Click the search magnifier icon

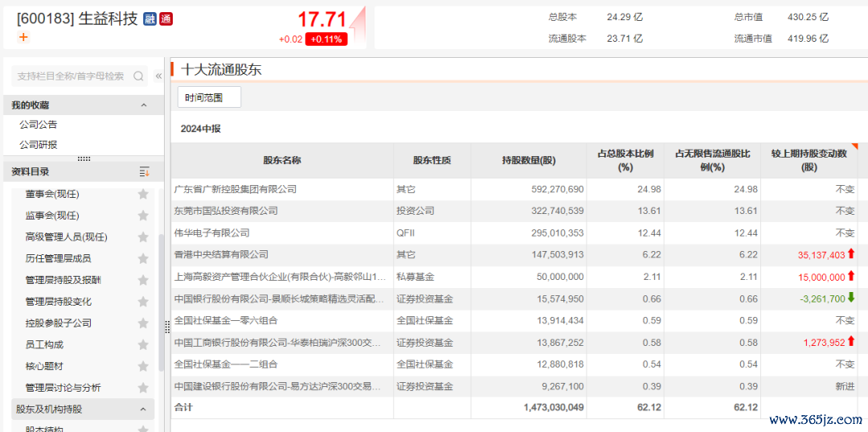pyautogui.click(x=138, y=76)
